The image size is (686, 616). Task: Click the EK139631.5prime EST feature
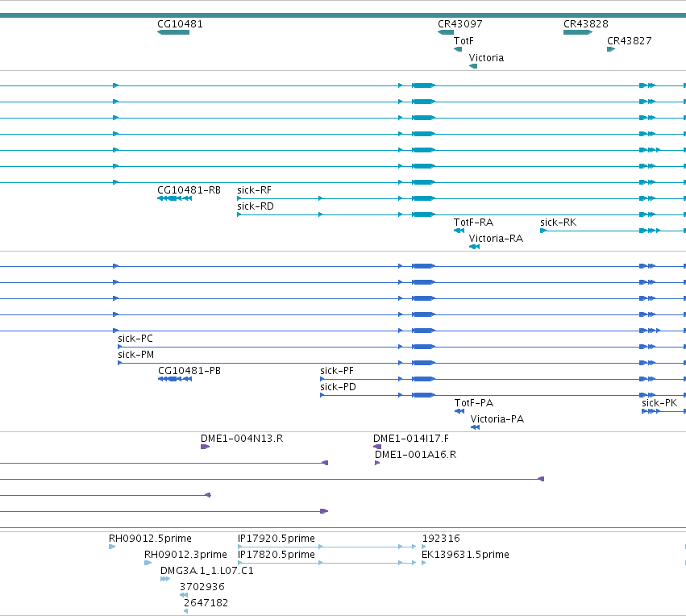[423, 563]
